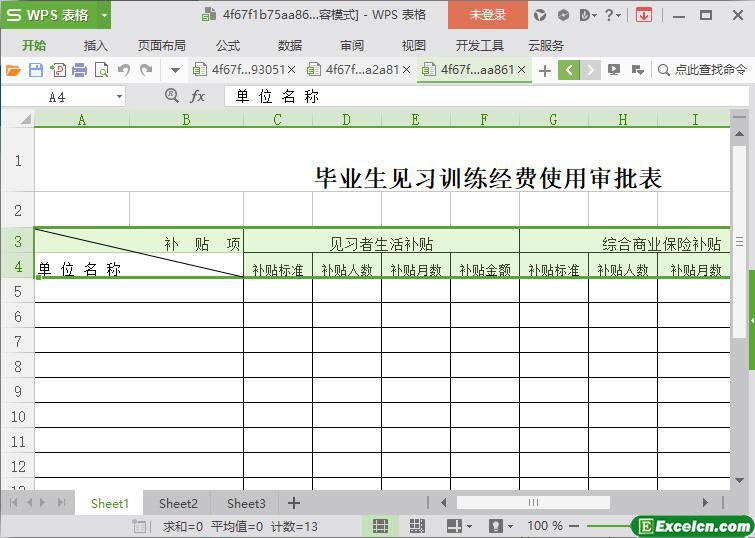The image size is (755, 538).
Task: Open a new document tab with plus
Action: pos(544,70)
